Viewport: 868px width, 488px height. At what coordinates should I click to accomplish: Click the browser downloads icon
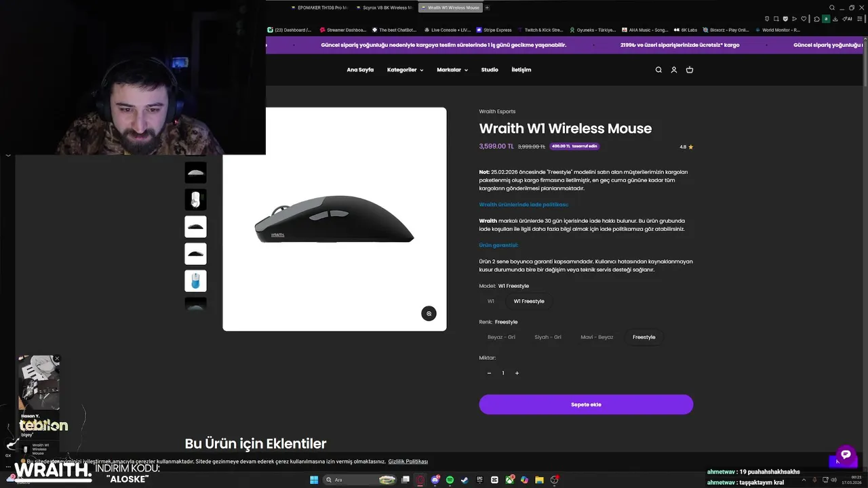(835, 18)
